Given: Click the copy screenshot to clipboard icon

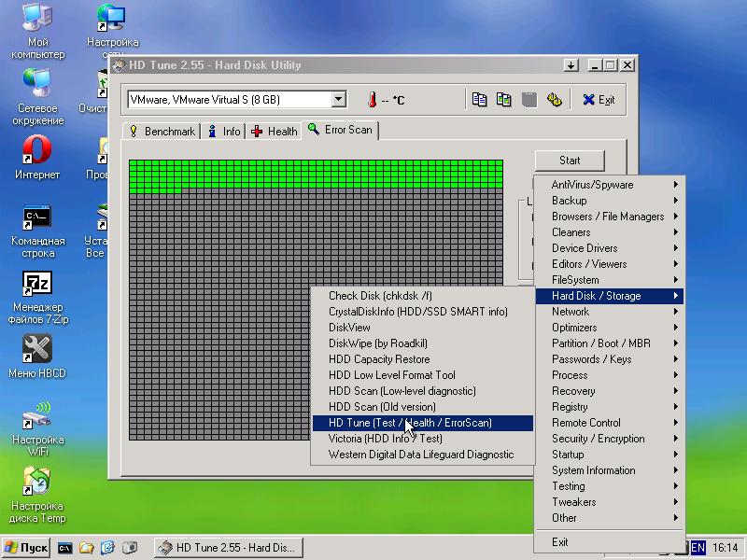Looking at the screenshot, I should tap(504, 100).
